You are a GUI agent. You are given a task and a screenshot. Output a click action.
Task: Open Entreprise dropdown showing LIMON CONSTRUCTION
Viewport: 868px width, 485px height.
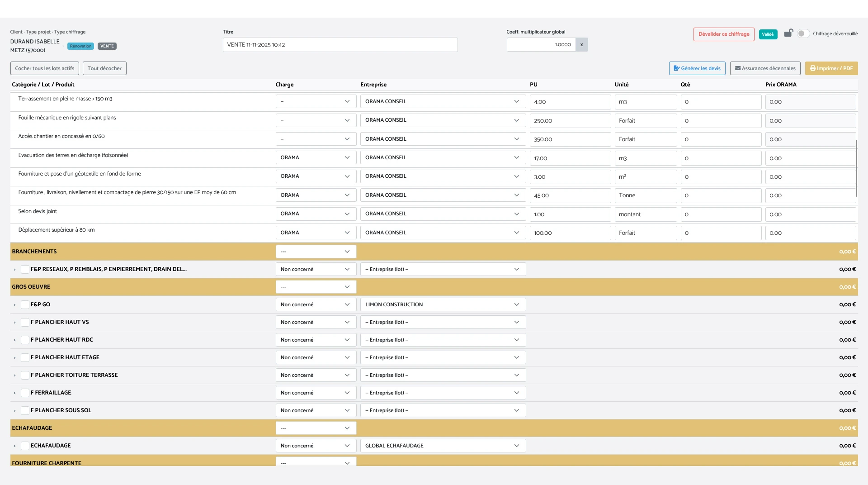coord(443,304)
